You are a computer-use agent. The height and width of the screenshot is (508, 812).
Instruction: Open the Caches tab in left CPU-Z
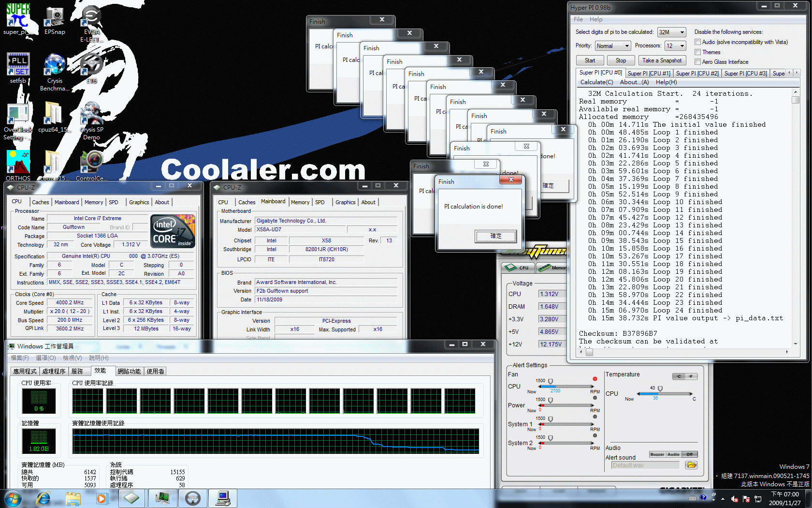point(41,202)
